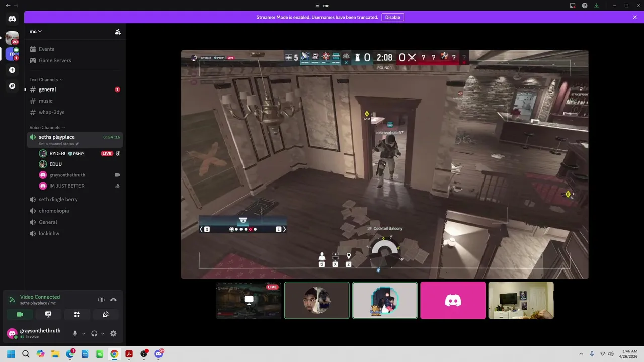Show hidden system tray icons
This screenshot has width=644, height=362.
point(581,354)
